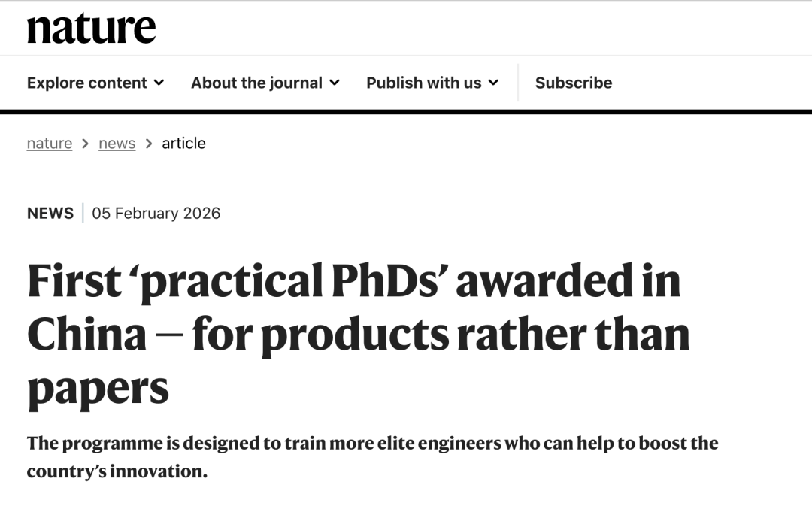Click the Subscribe link
This screenshot has width=812, height=515.
pyautogui.click(x=574, y=83)
